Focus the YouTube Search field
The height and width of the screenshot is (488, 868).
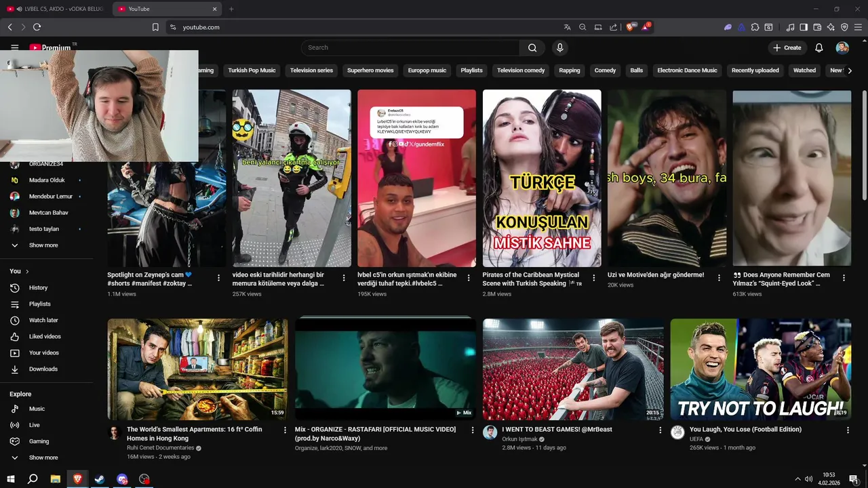click(410, 47)
